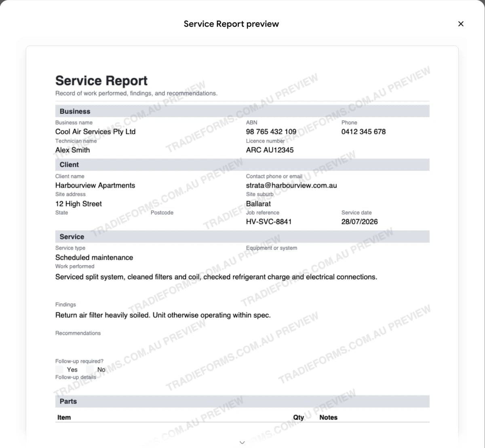Click site address 12 High Street
This screenshot has height=448, width=485.
pyautogui.click(x=78, y=204)
